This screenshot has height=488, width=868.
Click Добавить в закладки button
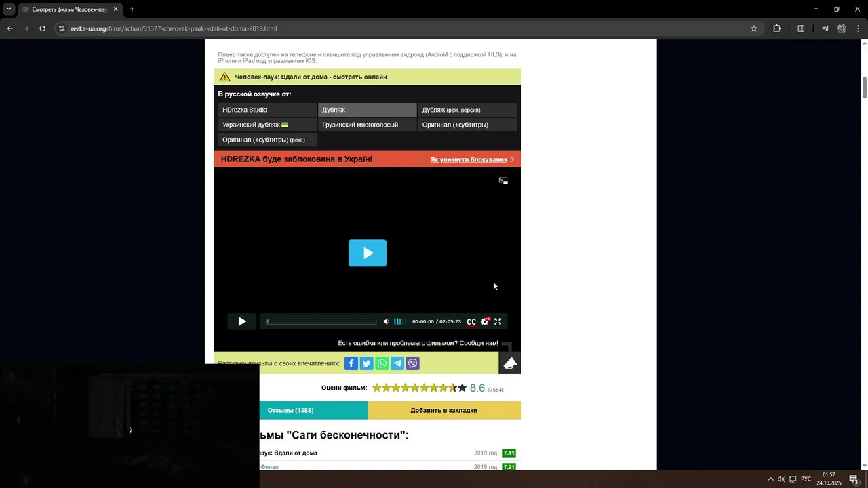(443, 410)
